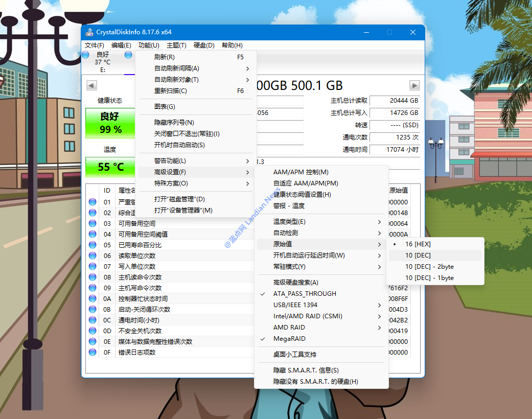Viewport: 532px width, 419px height.
Task: Click the status orb for attribute 01
Action: [x=92, y=202]
